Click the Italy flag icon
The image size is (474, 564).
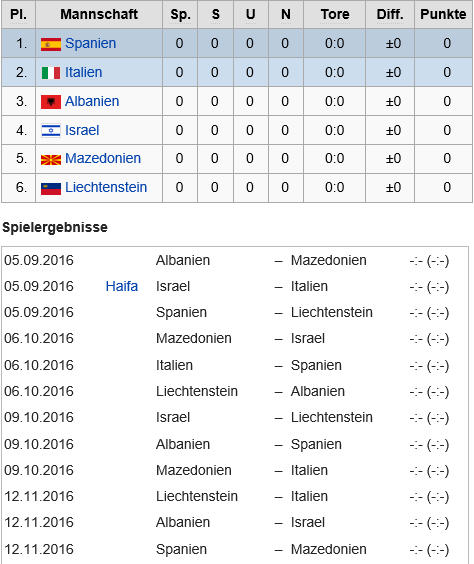pyautogui.click(x=51, y=73)
